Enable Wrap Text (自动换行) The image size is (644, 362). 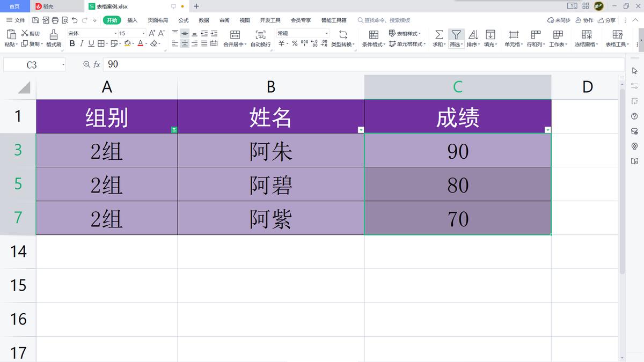tap(261, 35)
